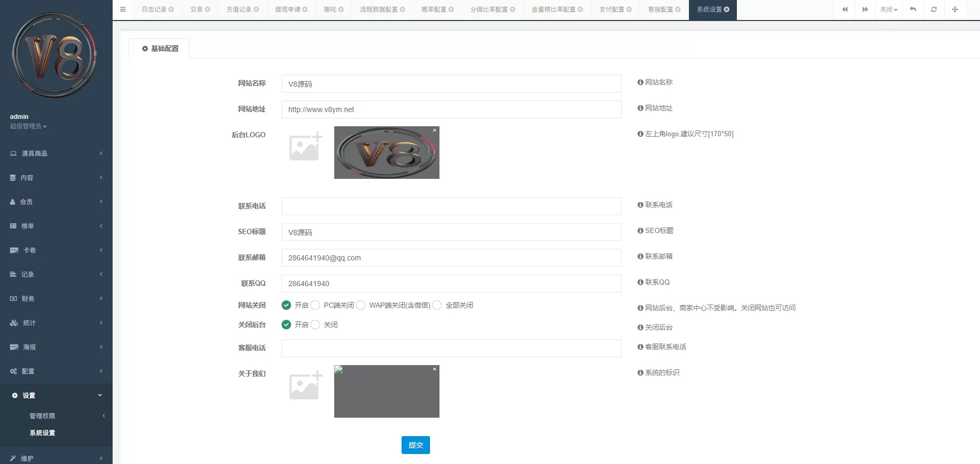Focus the SEO标题 input field

(452, 232)
